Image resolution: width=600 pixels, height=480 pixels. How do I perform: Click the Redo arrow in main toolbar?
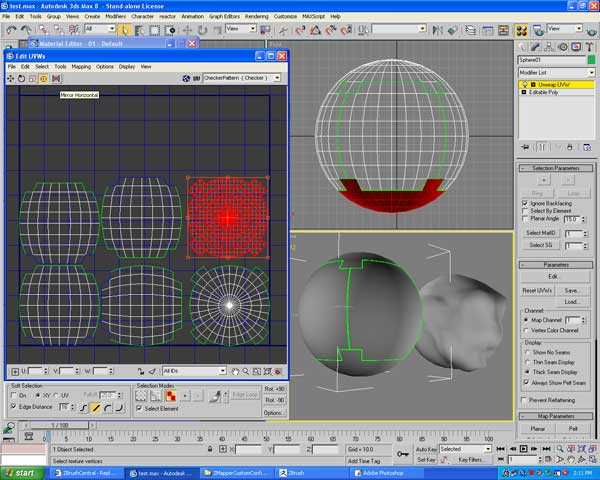tap(26, 30)
